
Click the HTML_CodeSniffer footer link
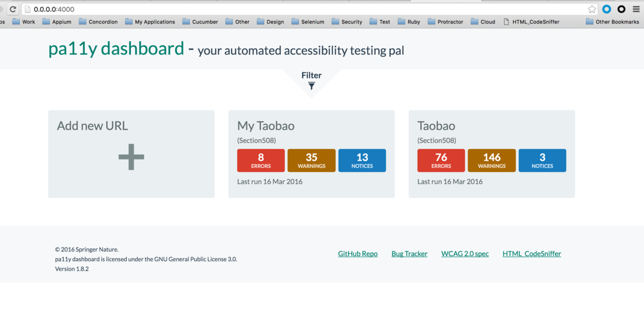click(x=531, y=254)
